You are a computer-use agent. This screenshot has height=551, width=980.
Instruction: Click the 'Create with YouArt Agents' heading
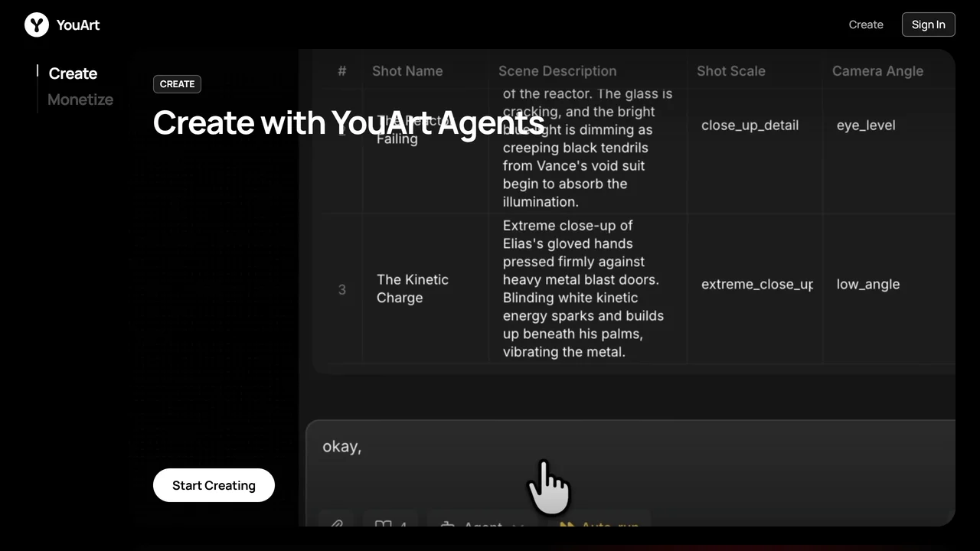click(348, 122)
